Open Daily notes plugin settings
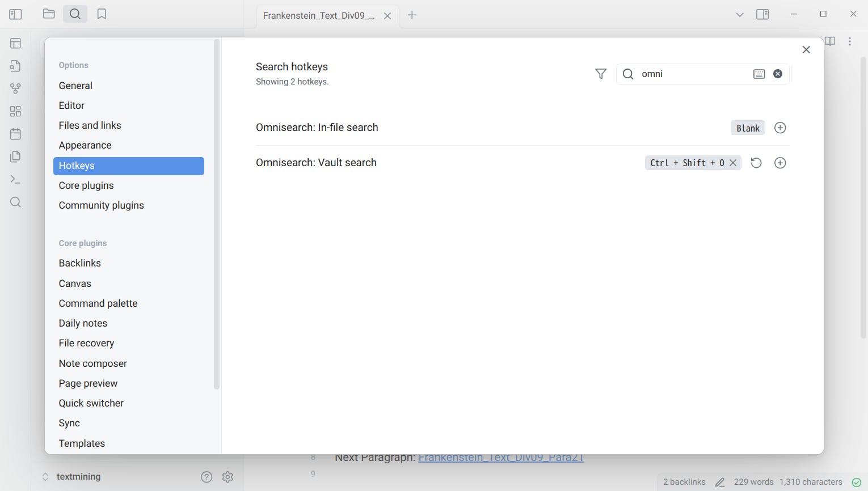The height and width of the screenshot is (491, 868). point(129,323)
